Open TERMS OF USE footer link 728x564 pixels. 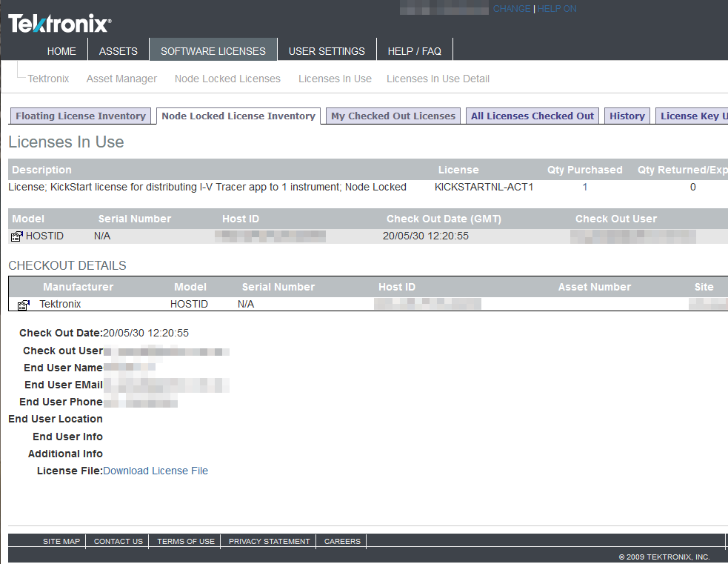pyautogui.click(x=186, y=541)
